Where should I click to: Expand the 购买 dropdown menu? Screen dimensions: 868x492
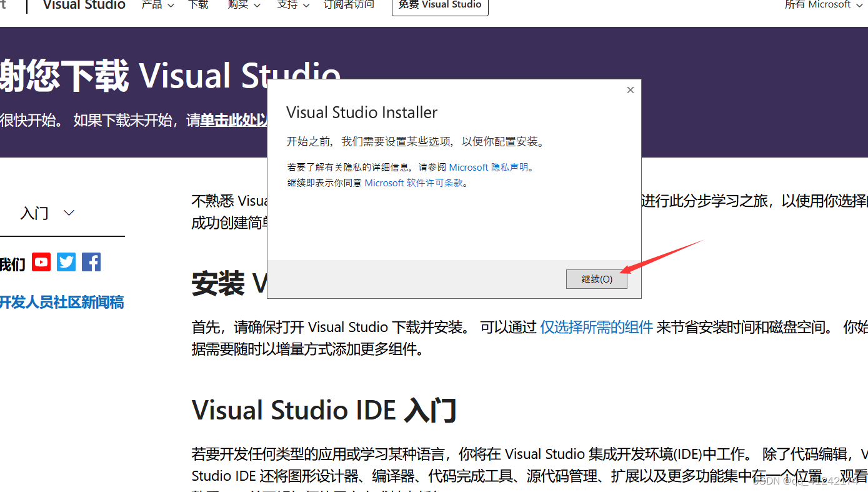pos(244,5)
